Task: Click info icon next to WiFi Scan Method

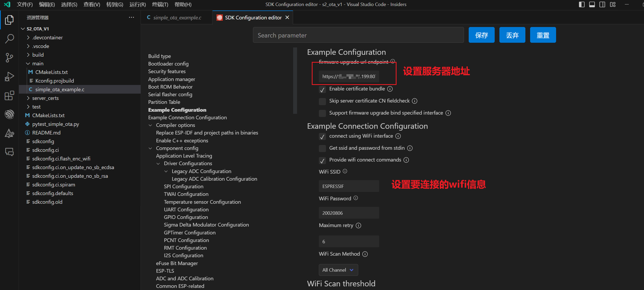Action: 365,254
